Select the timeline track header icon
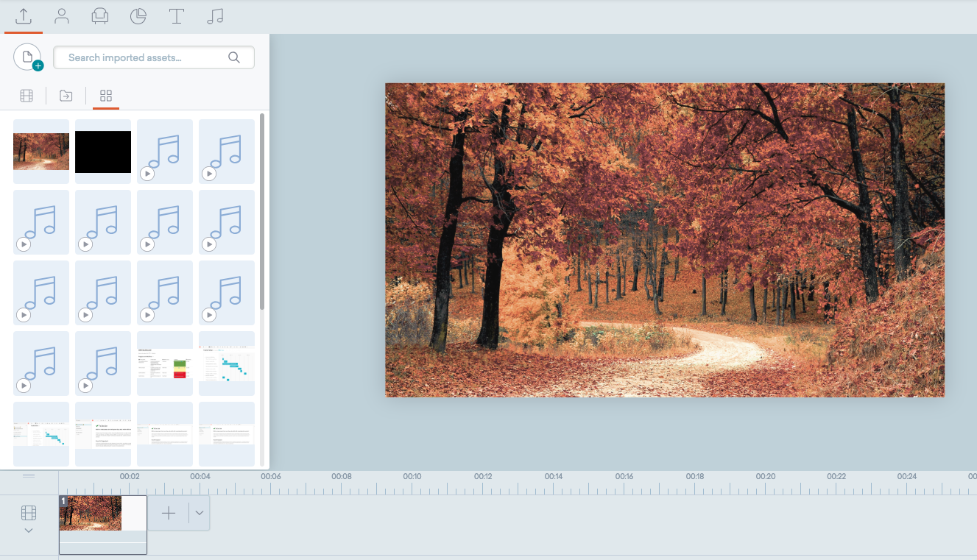977x560 pixels. tap(28, 511)
